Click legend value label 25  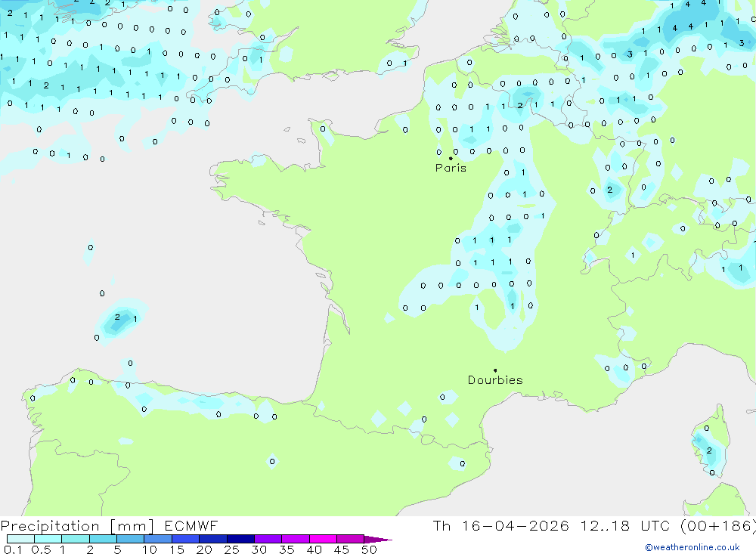pyautogui.click(x=232, y=549)
